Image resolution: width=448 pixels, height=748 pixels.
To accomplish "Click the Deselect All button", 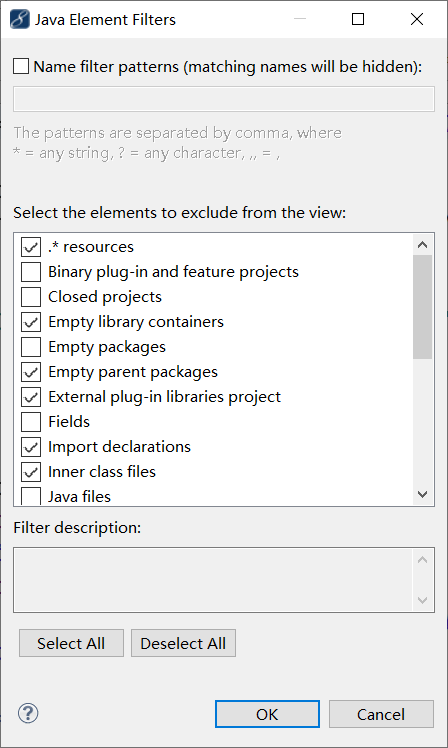I will click(183, 643).
